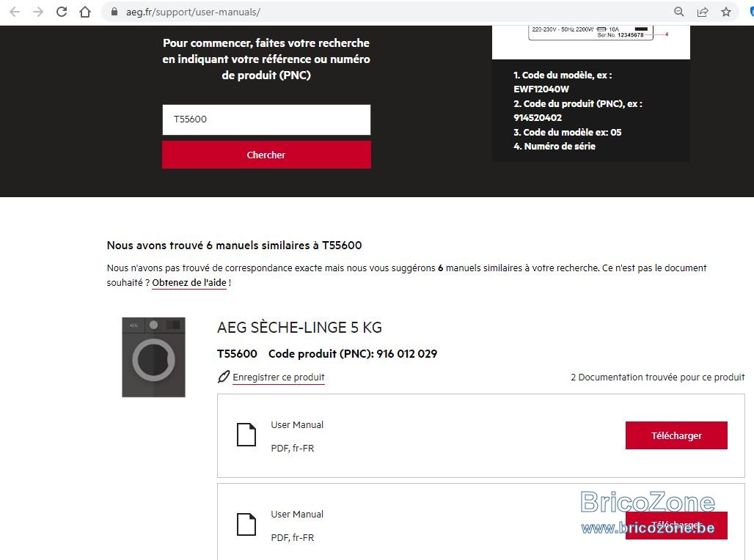Click the second User Manual document icon
The image size is (754, 560).
coord(246,524)
